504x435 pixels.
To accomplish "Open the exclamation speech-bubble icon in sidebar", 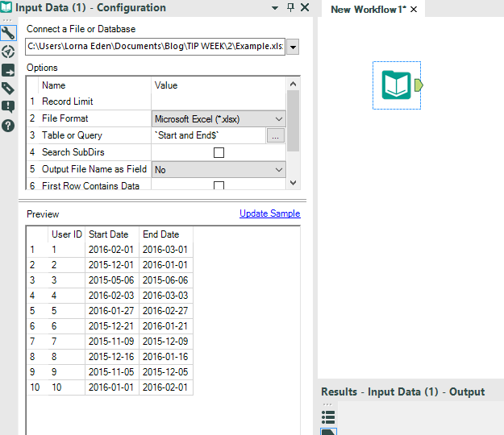I will (8, 106).
